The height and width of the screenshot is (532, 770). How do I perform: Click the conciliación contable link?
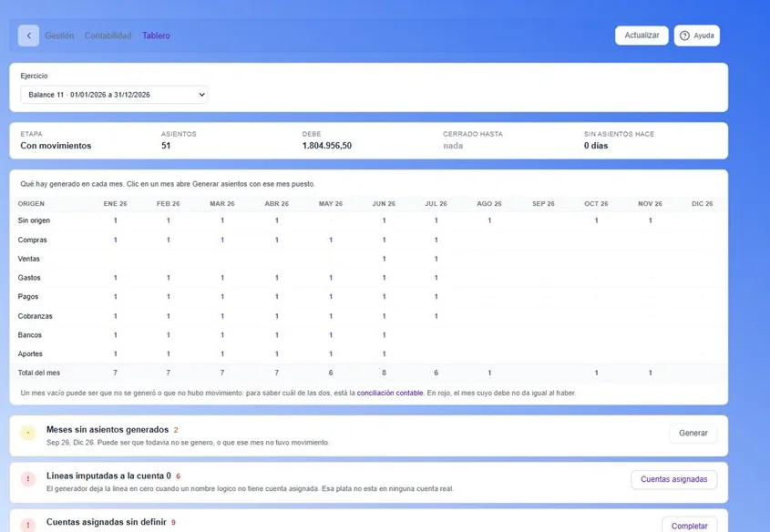(x=390, y=393)
